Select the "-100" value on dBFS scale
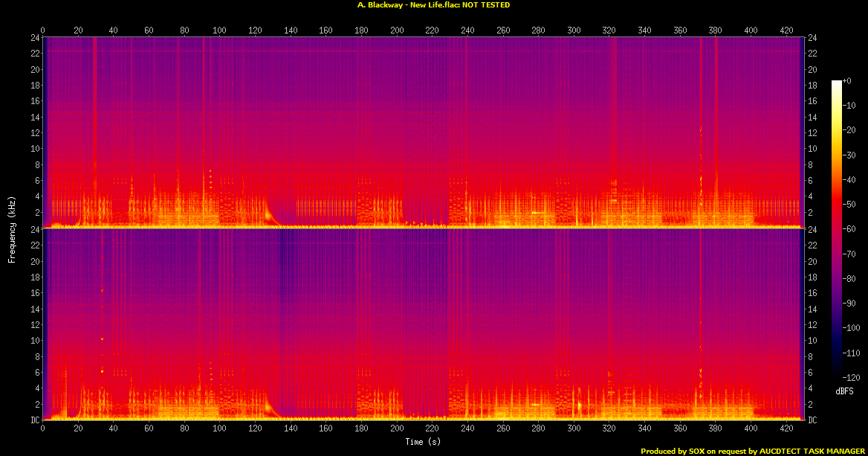Image resolution: width=868 pixels, height=456 pixels. [851, 328]
